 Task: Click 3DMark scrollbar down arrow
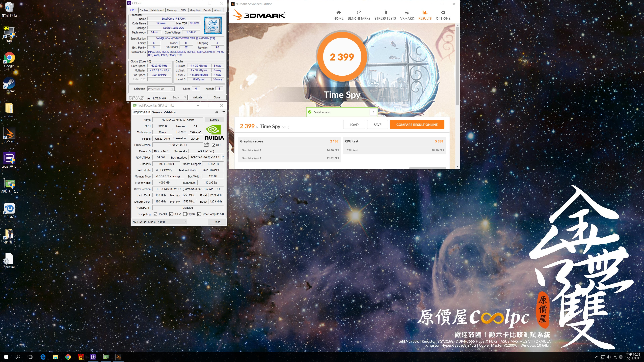457,167
